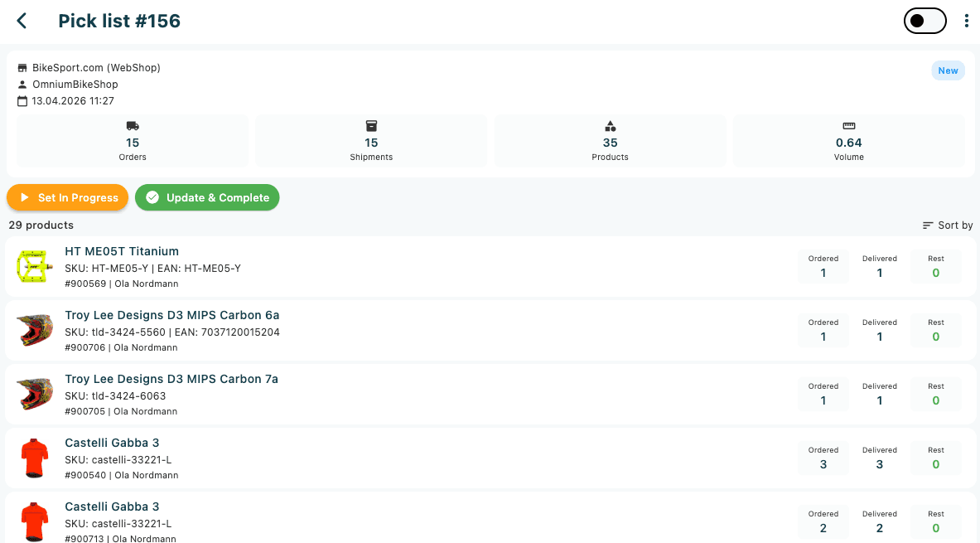The width and height of the screenshot is (980, 543).
Task: Go back using the left chevron arrow
Action: [x=22, y=21]
